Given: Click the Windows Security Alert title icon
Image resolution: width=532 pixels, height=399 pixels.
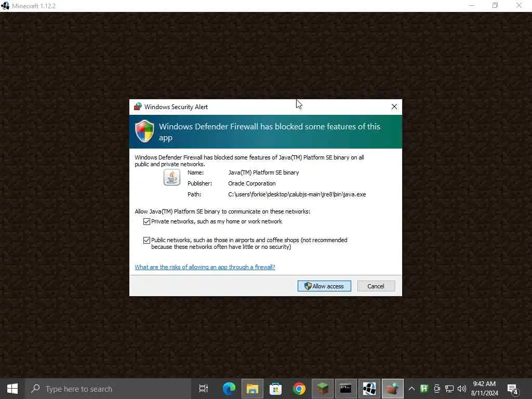Looking at the screenshot, I should pyautogui.click(x=138, y=107).
